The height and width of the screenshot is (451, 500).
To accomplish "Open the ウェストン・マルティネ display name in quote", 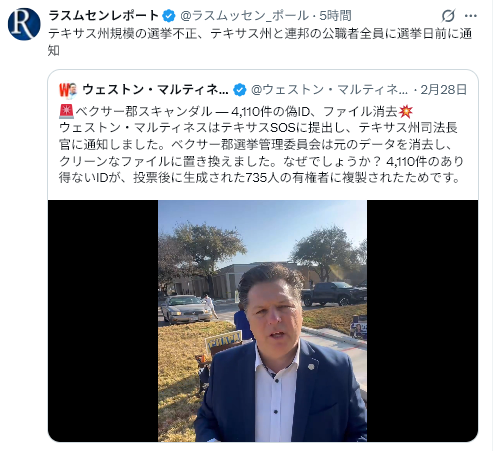I will pyautogui.click(x=155, y=90).
